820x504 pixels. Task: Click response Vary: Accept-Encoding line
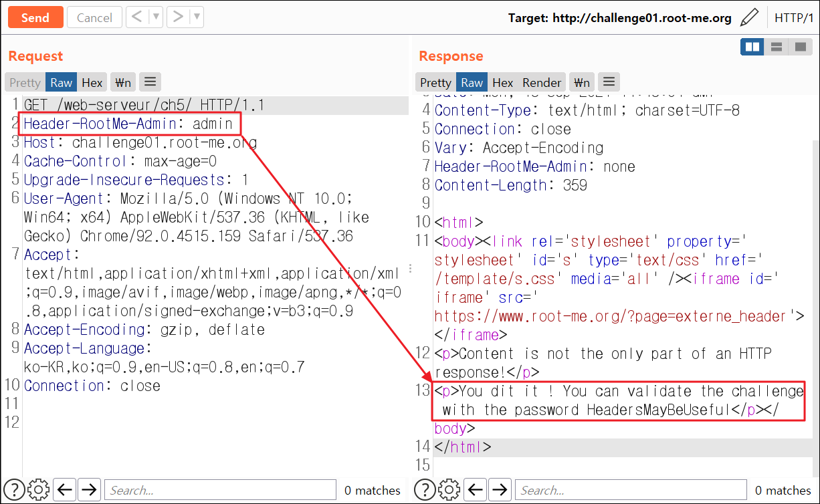(x=519, y=148)
